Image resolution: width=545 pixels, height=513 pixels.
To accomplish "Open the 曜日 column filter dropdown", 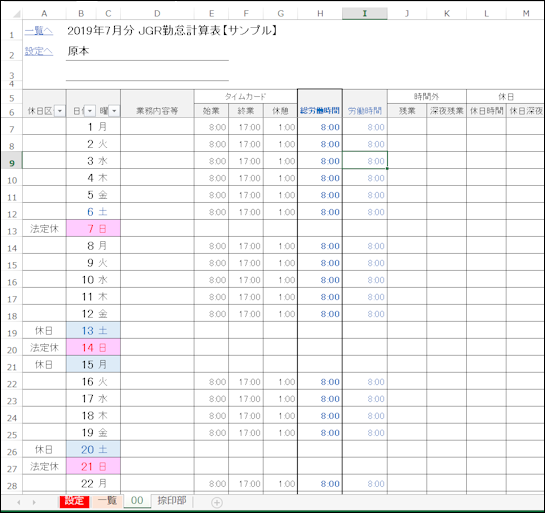I will pos(114,111).
